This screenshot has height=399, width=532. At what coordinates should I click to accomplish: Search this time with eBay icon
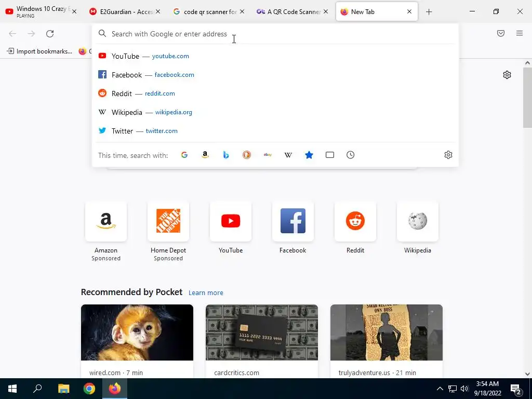268,155
